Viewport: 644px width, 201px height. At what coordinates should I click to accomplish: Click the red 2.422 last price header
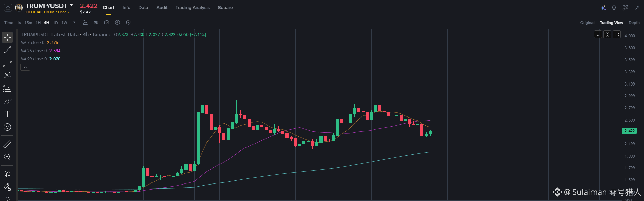89,6
